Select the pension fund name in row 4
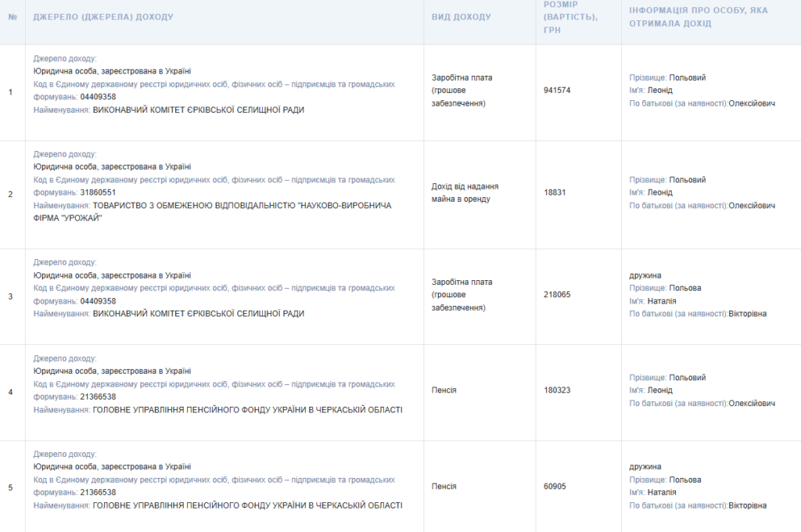Screen dimensions: 801x532 point(247,409)
